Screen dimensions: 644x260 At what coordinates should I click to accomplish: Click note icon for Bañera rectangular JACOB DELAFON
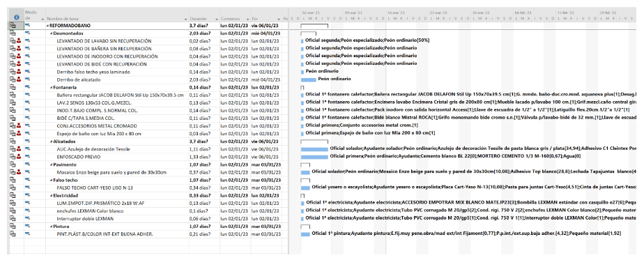pyautogui.click(x=13, y=95)
